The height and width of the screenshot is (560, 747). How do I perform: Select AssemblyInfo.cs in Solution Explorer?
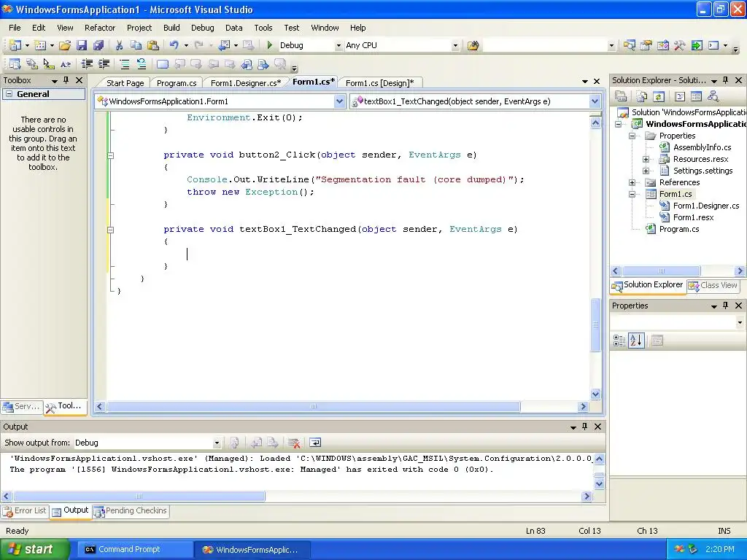click(702, 147)
